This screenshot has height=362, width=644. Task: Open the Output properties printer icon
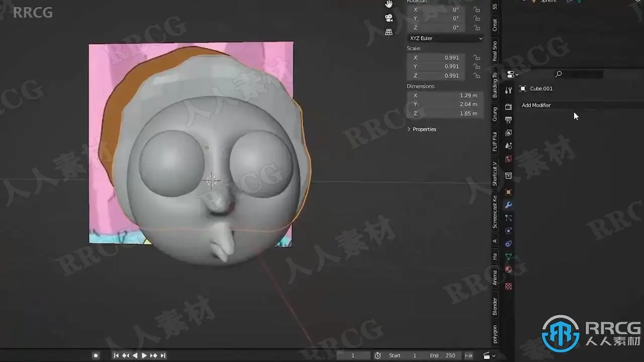click(x=508, y=120)
